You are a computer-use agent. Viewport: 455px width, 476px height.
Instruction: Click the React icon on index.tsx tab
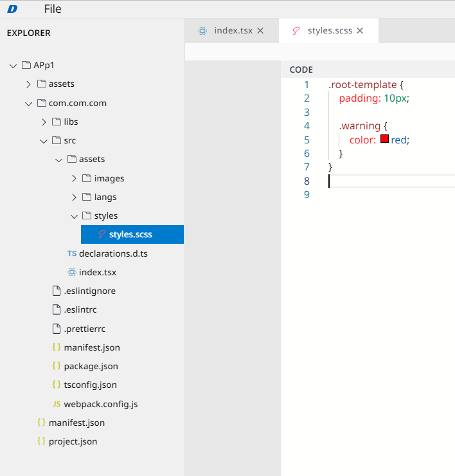tap(202, 31)
